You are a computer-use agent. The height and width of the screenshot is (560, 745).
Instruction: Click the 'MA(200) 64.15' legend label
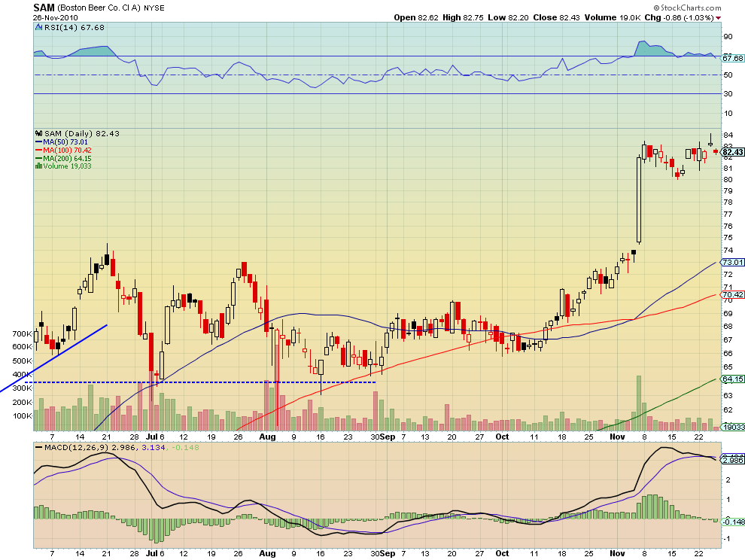coord(68,158)
